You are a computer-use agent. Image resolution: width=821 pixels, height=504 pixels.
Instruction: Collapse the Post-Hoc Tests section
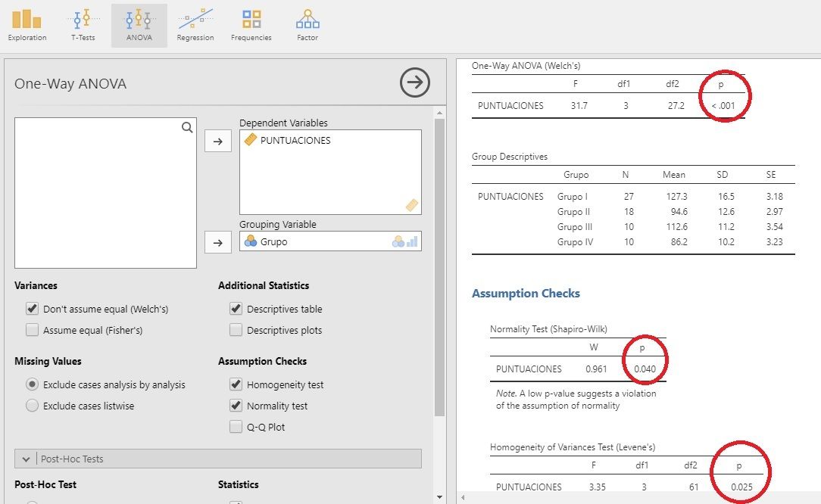pyautogui.click(x=27, y=459)
